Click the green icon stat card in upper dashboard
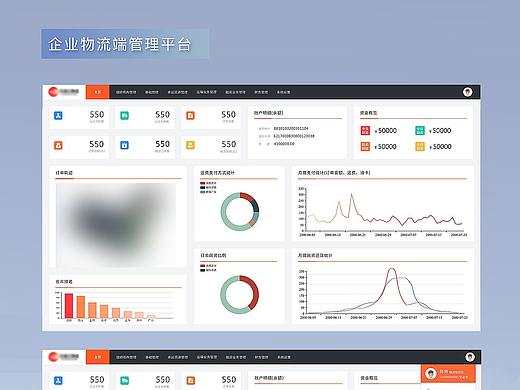Screen dimensions: 520x390 [x=144, y=117]
